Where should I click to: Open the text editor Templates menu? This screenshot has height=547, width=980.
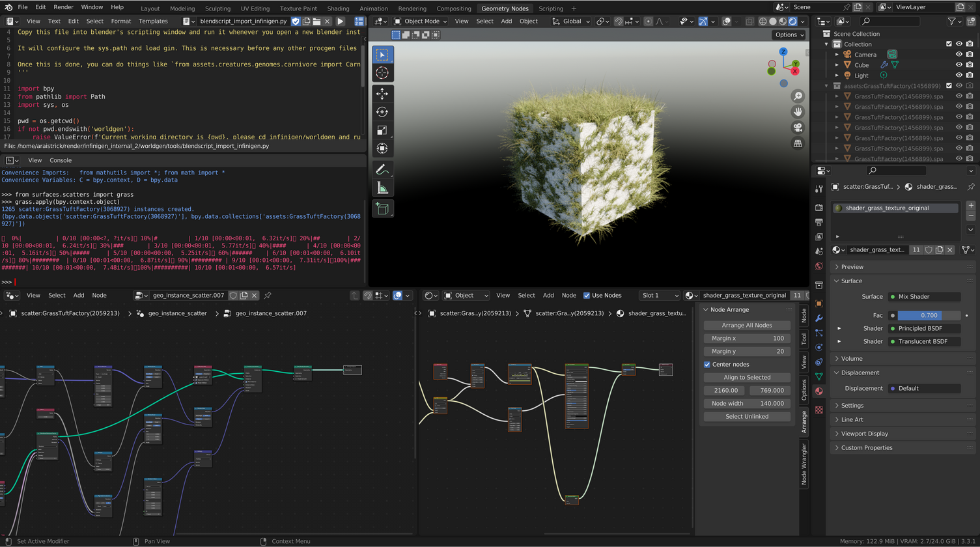(153, 21)
